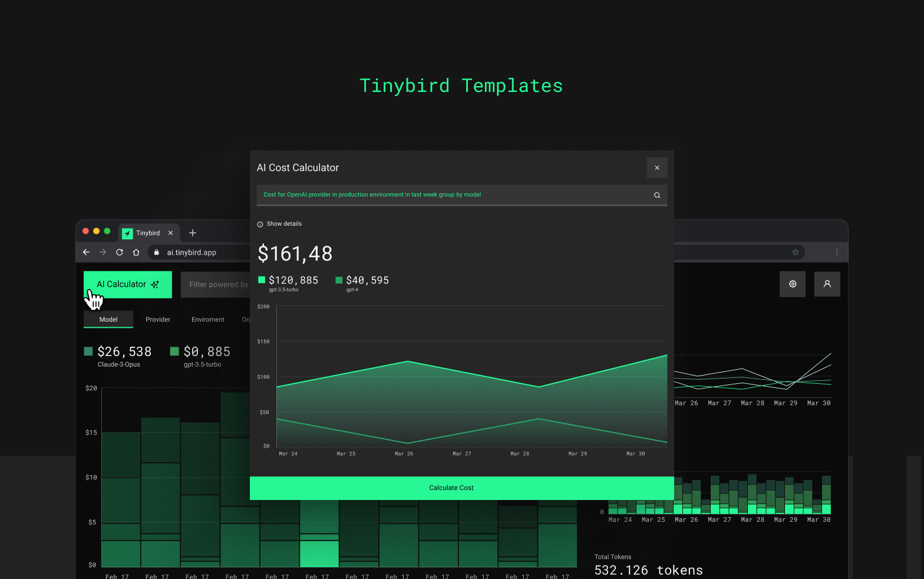Image resolution: width=924 pixels, height=579 pixels.
Task: Click the Mar 30 label in calculator chart
Action: [636, 454]
